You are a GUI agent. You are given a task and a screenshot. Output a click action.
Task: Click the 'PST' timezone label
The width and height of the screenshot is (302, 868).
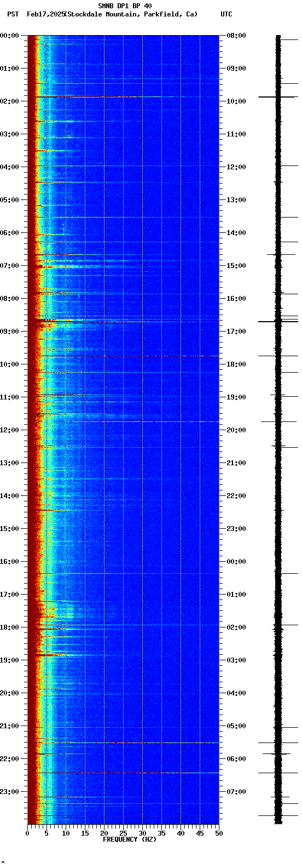coord(13,14)
